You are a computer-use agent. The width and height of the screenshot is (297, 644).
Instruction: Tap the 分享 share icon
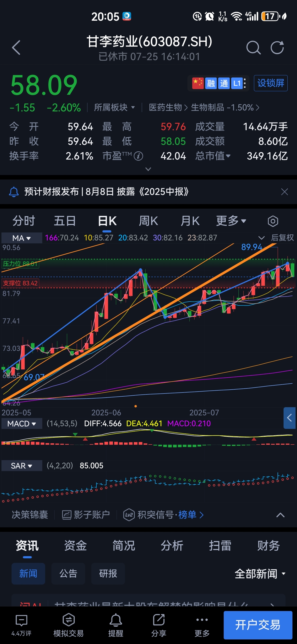pos(159,625)
